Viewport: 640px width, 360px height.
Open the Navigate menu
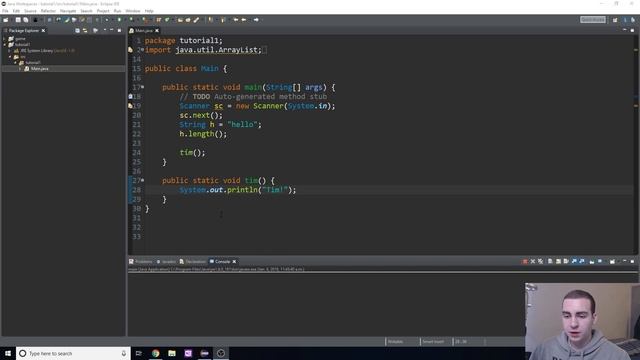[x=68, y=11]
